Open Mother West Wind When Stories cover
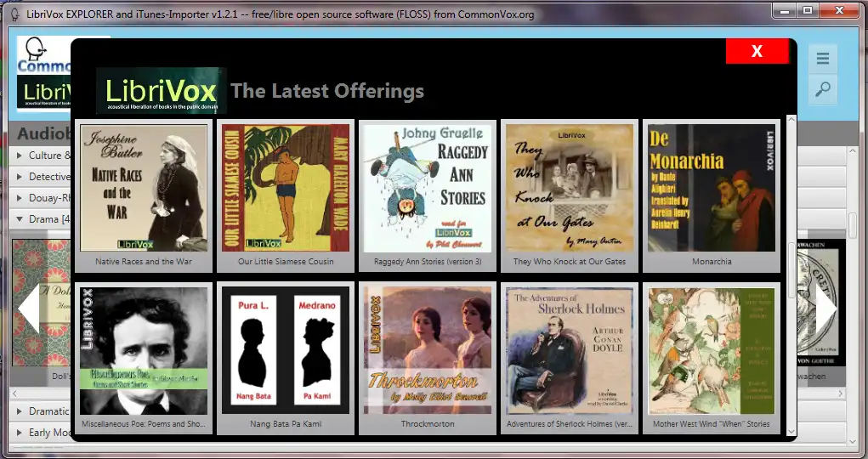The image size is (868, 459). pyautogui.click(x=712, y=350)
